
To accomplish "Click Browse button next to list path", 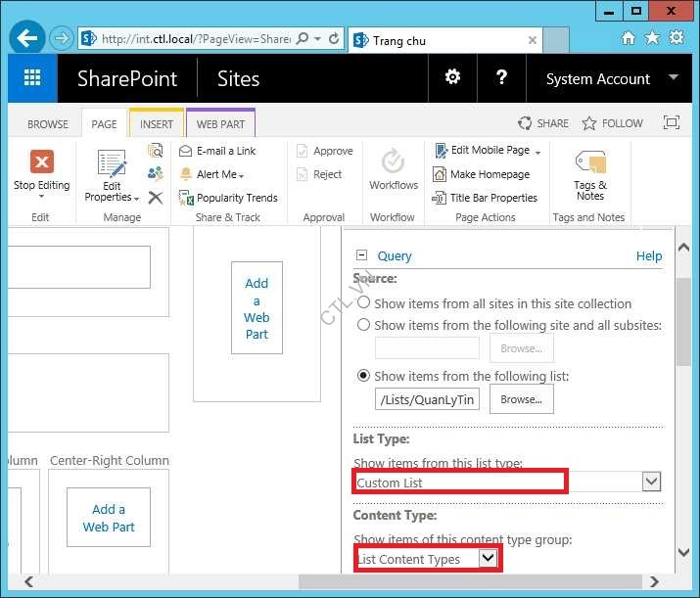I will click(x=521, y=399).
